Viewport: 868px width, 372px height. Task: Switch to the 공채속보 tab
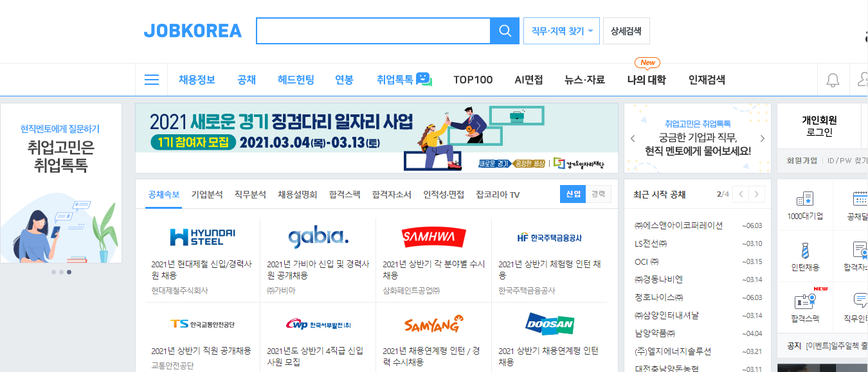(163, 195)
